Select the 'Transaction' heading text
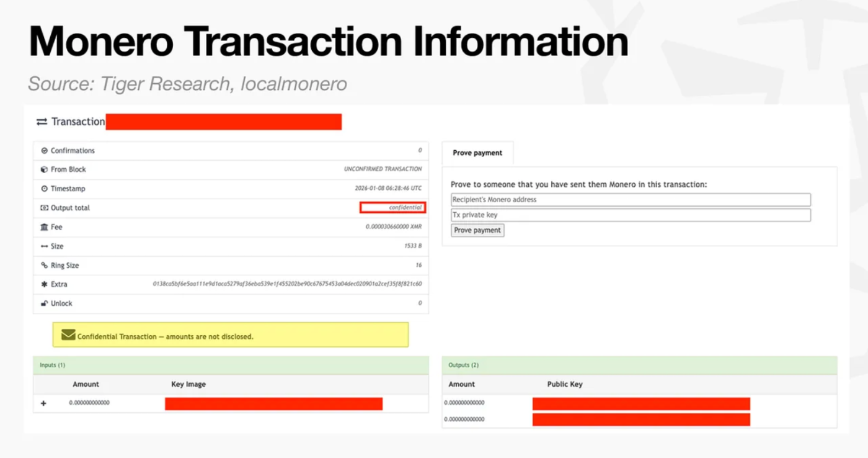 pyautogui.click(x=78, y=122)
